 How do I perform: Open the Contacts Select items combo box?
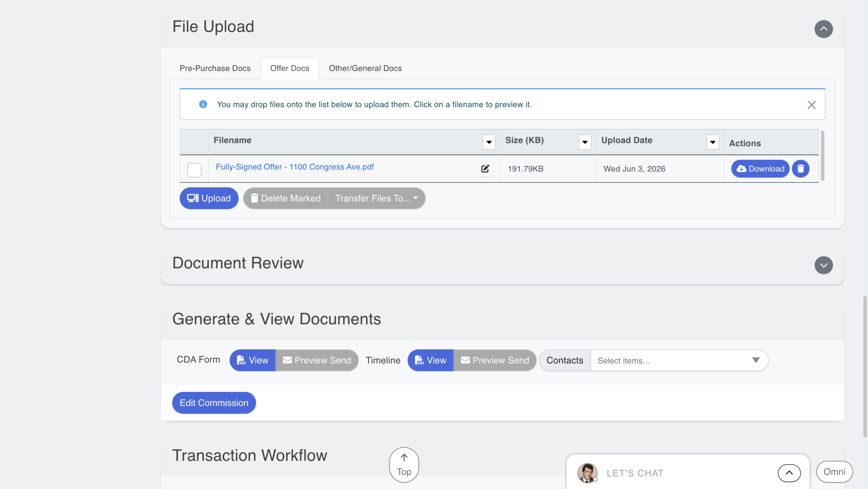pos(679,360)
